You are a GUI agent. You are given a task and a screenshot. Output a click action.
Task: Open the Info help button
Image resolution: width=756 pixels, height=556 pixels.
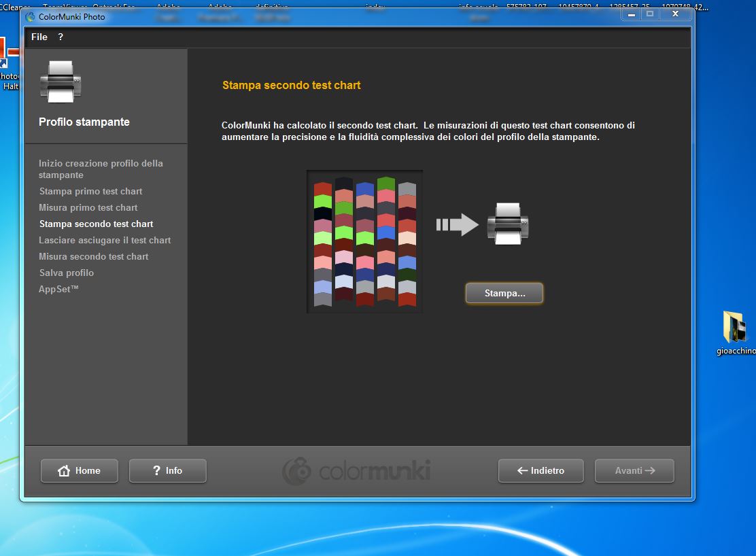168,470
